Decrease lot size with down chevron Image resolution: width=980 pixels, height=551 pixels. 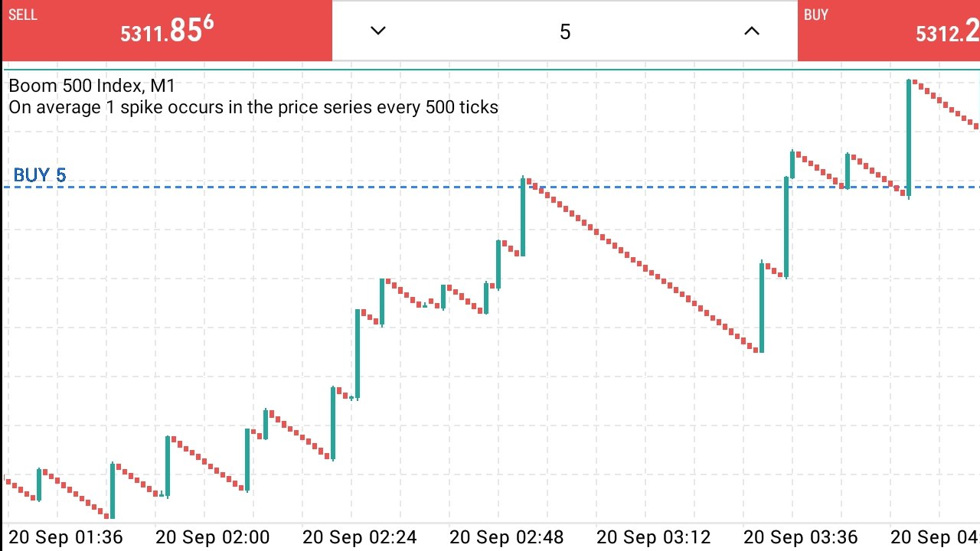click(377, 31)
